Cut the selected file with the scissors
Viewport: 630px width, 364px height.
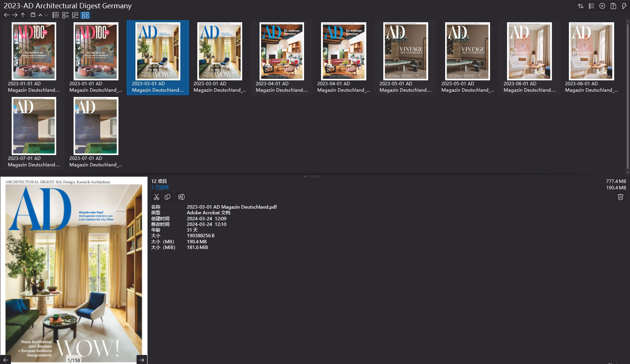[x=157, y=197]
